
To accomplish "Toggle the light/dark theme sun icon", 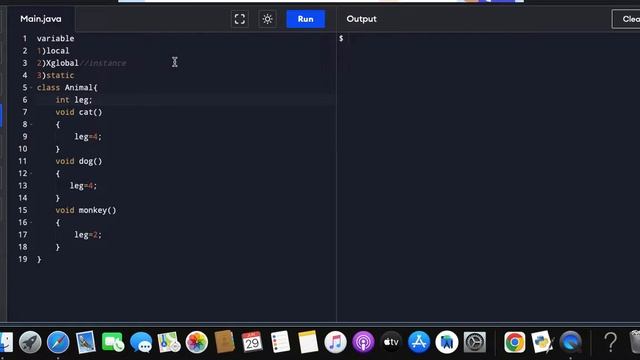I will (267, 19).
